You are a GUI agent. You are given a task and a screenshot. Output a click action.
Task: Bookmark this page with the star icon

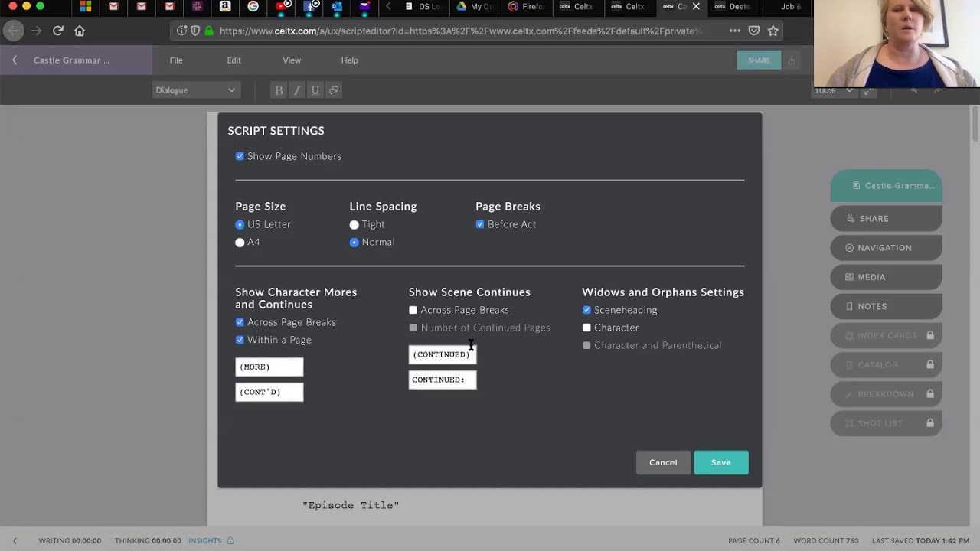point(773,31)
